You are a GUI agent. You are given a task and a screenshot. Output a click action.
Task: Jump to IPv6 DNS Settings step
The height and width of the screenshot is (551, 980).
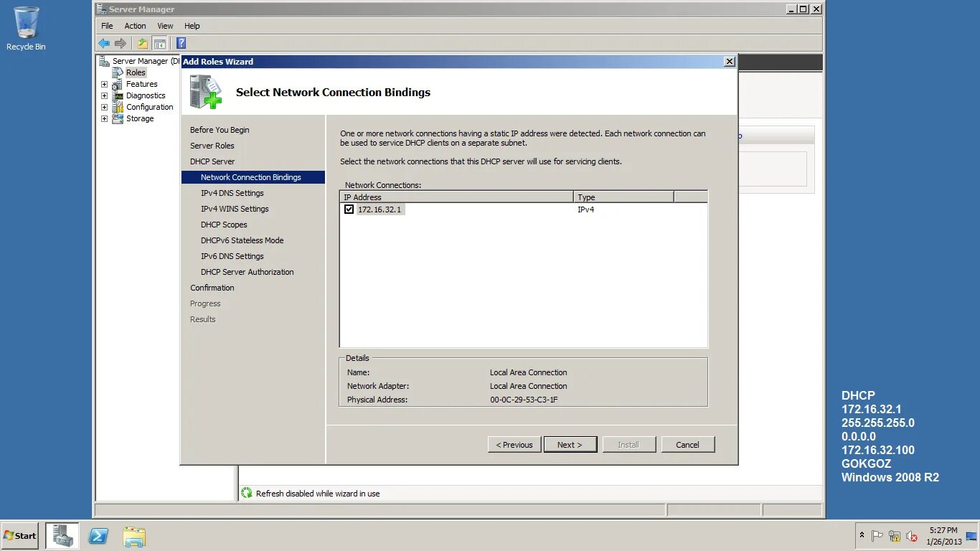(x=232, y=256)
